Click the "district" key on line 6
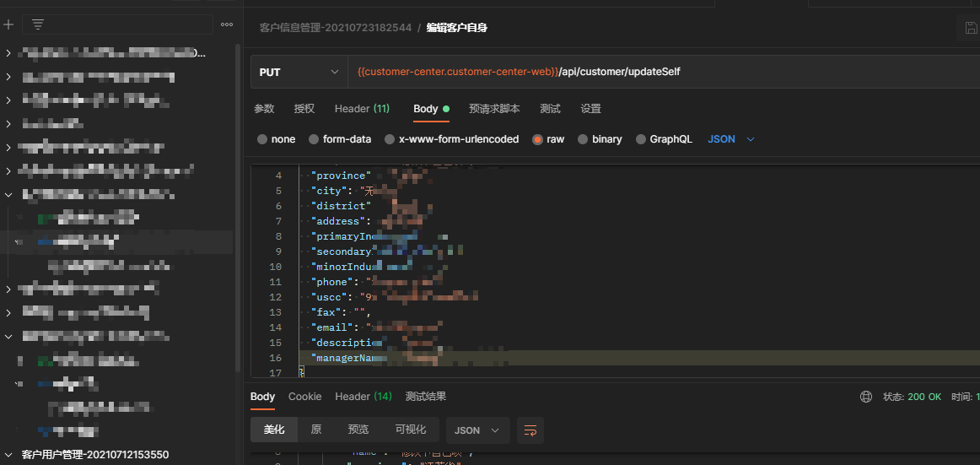 click(342, 206)
